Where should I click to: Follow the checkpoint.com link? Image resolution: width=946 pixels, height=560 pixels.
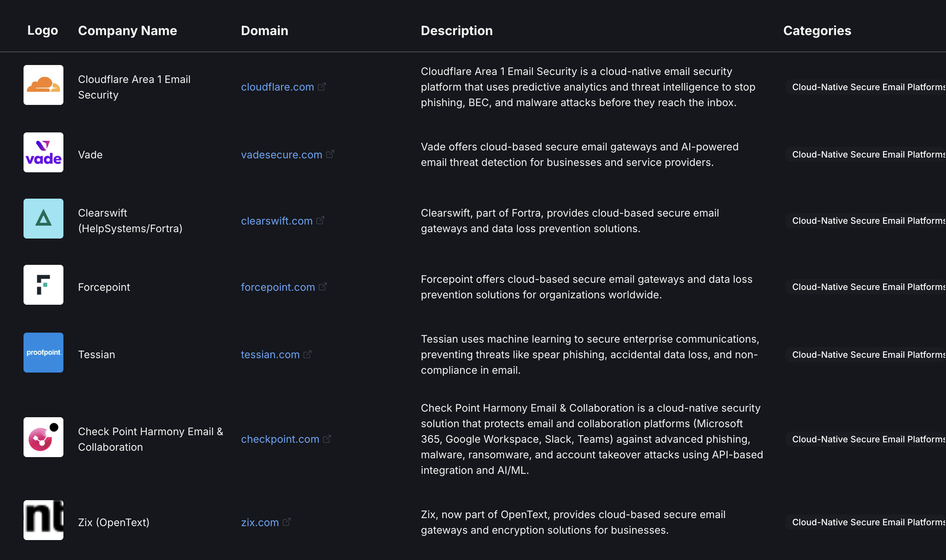click(280, 439)
